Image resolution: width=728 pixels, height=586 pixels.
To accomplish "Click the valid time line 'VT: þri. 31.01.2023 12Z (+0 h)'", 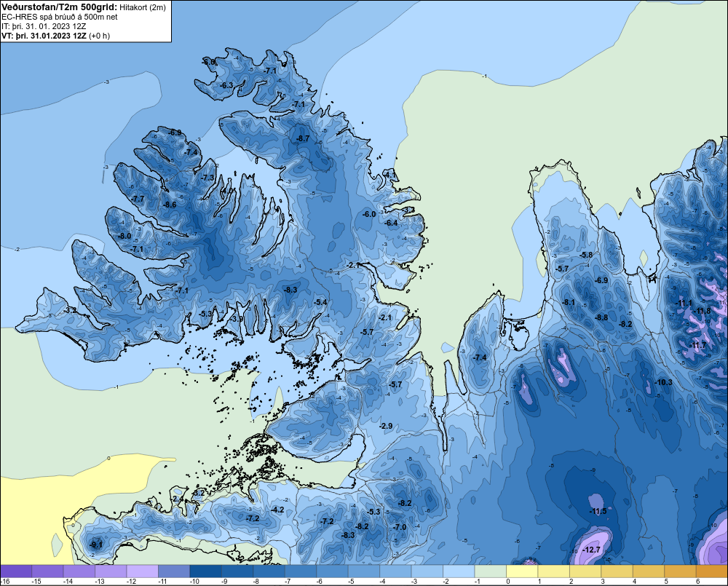I will 56,36.
